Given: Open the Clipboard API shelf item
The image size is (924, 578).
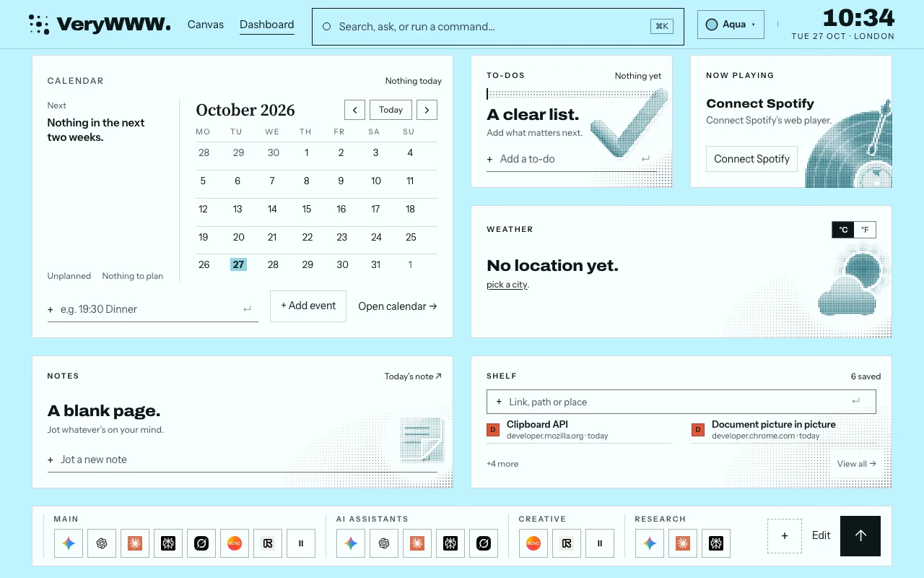Looking at the screenshot, I should click(x=579, y=430).
